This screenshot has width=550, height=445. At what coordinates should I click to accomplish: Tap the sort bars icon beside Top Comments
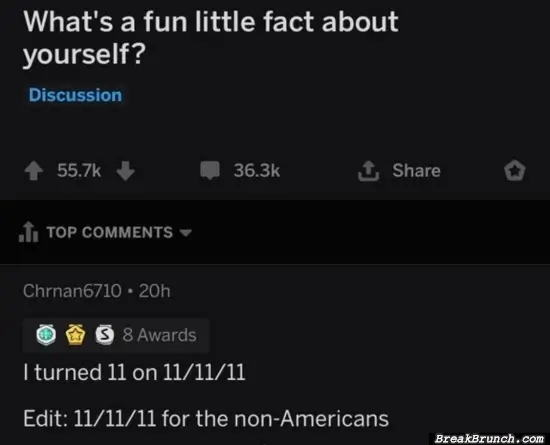point(28,232)
